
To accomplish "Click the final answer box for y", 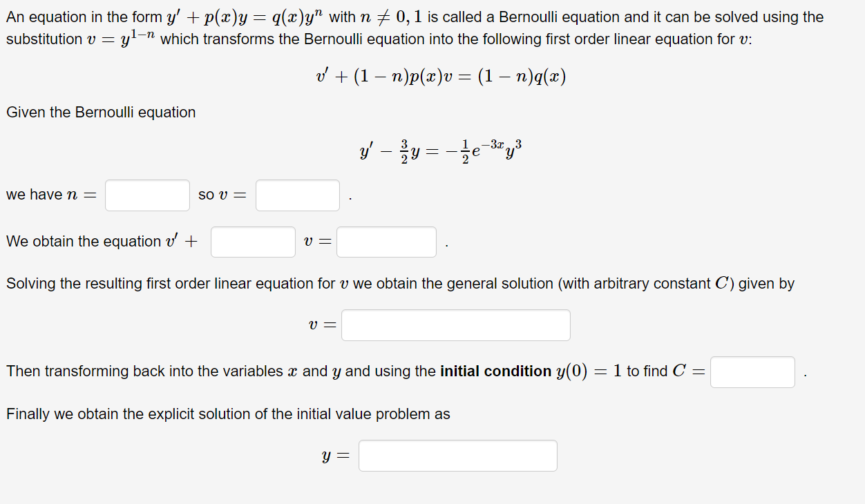I will [x=457, y=455].
